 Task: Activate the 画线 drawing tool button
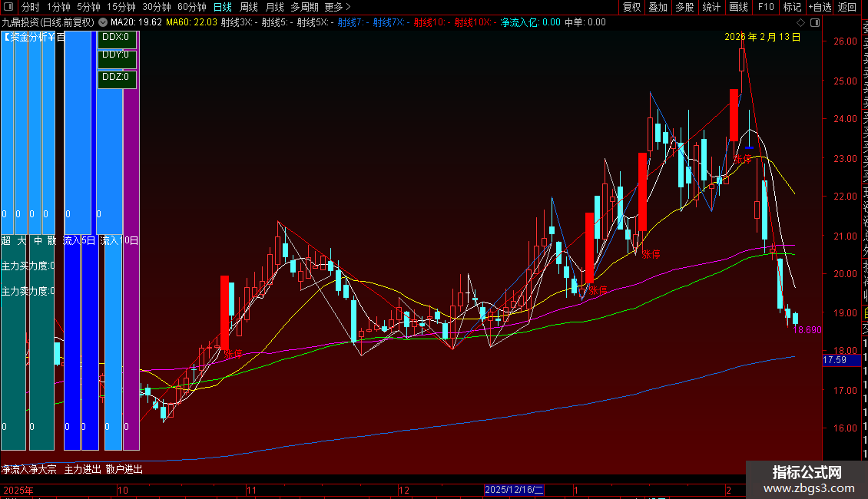pos(738,7)
